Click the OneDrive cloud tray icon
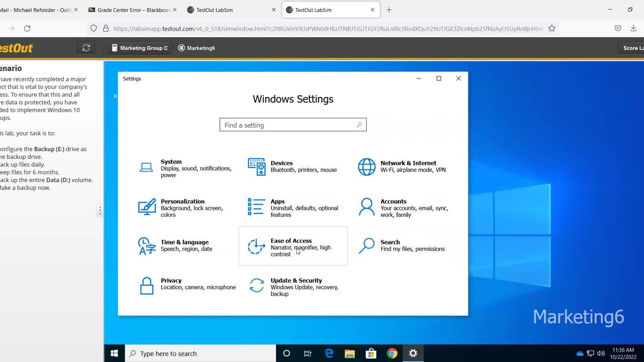 [x=580, y=353]
